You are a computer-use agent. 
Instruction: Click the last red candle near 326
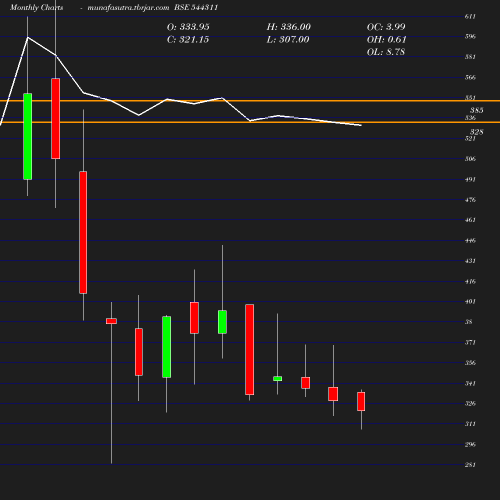[x=361, y=401]
